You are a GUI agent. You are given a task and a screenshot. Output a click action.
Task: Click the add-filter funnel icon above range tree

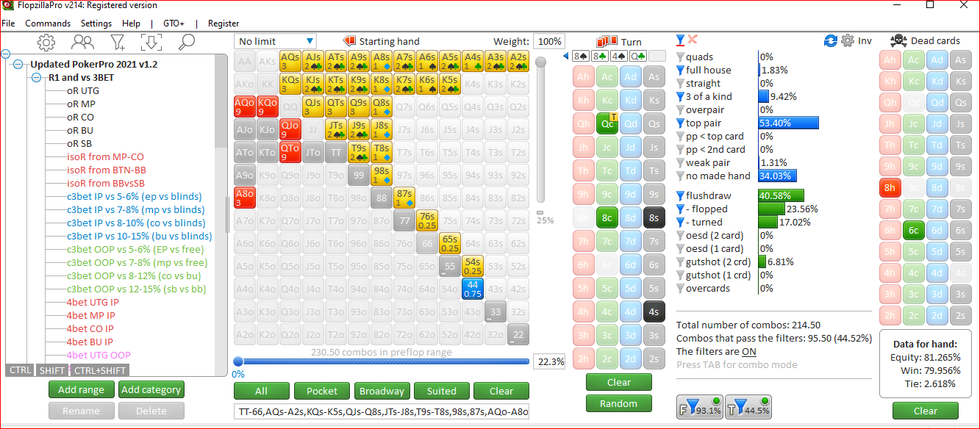click(118, 42)
